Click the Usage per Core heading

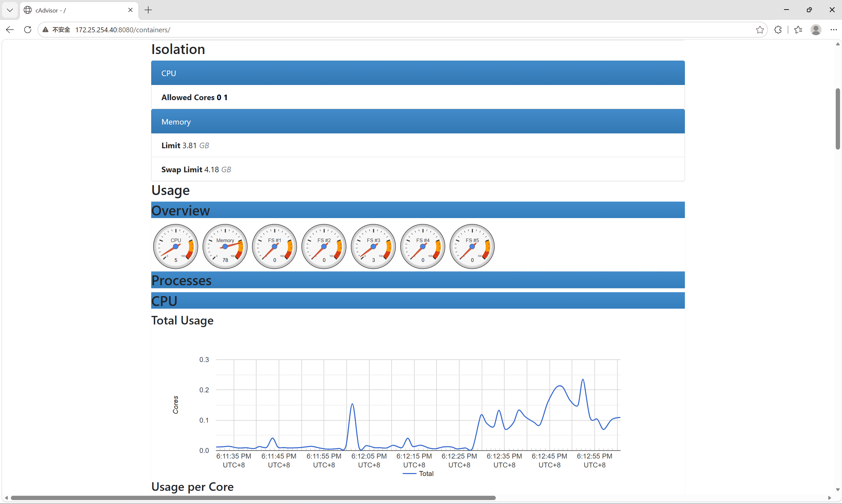tap(192, 487)
